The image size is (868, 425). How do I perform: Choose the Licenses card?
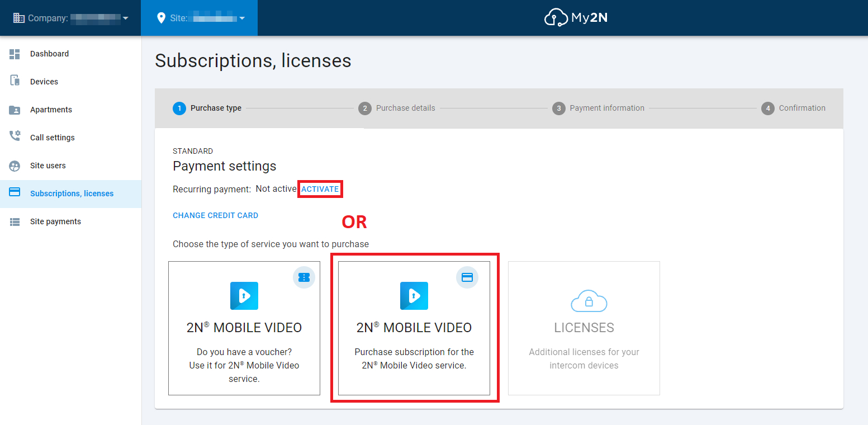(x=584, y=328)
